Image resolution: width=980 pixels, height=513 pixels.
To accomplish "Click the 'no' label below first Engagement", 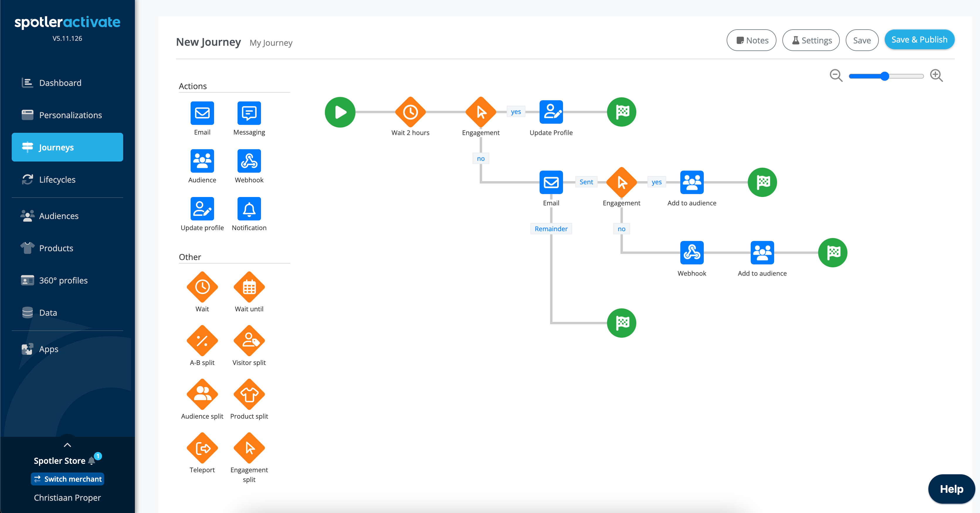I will [481, 158].
